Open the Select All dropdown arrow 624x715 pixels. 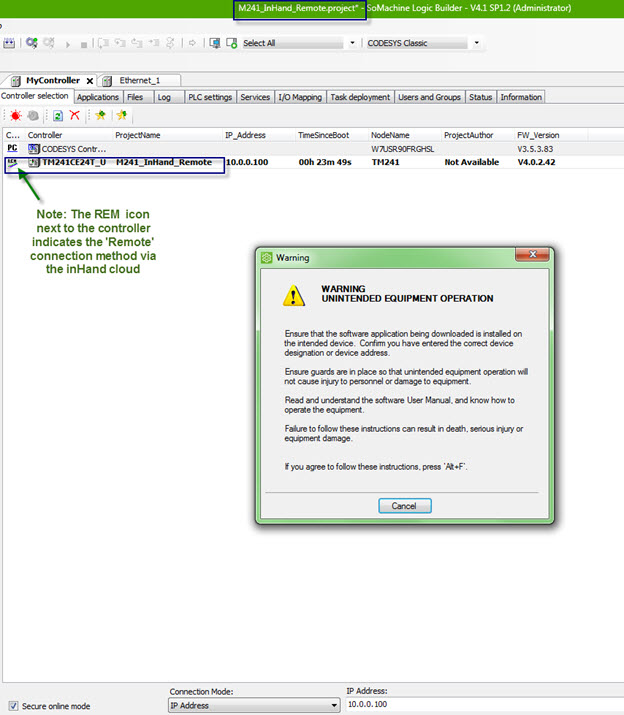(x=352, y=43)
